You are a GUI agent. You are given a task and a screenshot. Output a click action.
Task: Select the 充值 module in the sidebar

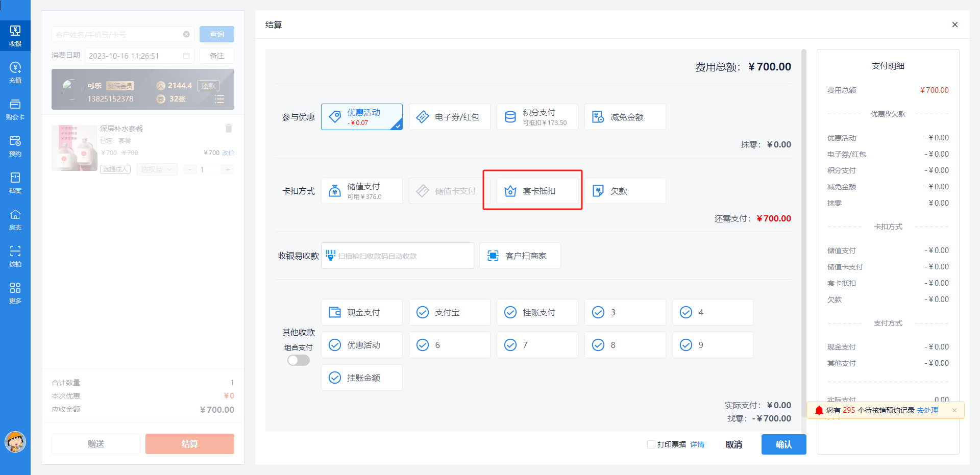[15, 71]
